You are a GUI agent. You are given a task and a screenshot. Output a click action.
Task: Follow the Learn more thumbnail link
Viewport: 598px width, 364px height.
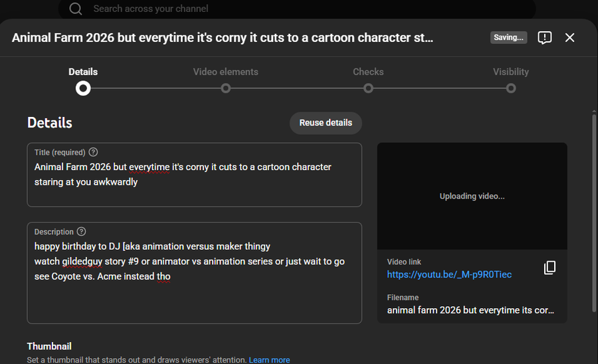click(269, 360)
